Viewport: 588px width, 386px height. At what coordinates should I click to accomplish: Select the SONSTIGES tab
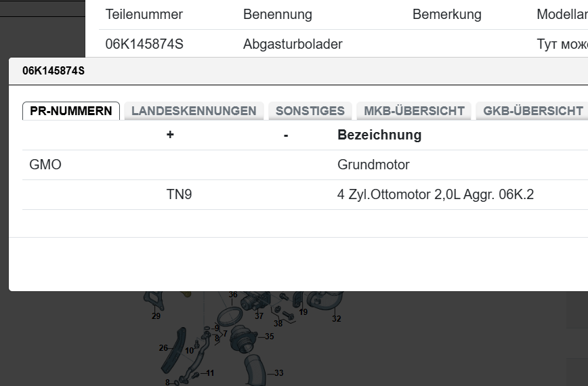coord(310,111)
